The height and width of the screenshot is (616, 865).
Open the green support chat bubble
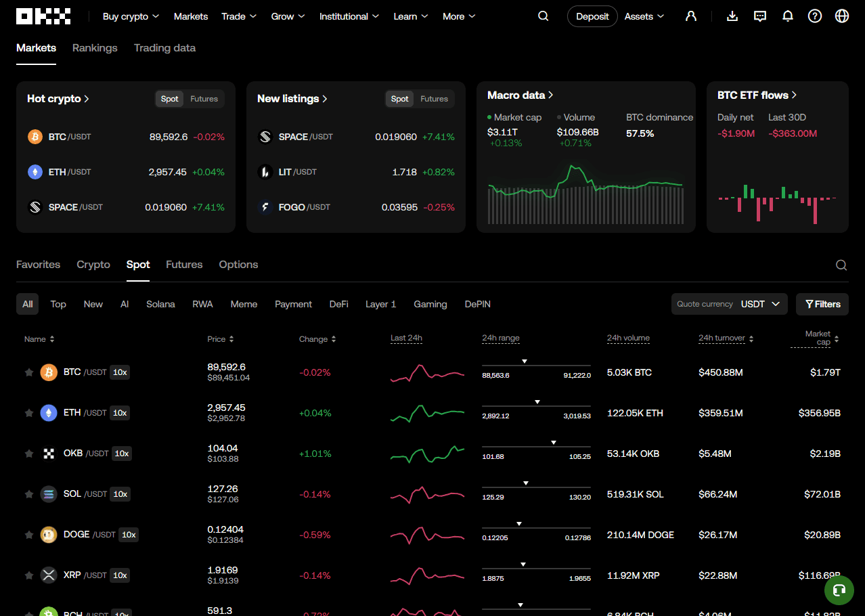click(839, 590)
